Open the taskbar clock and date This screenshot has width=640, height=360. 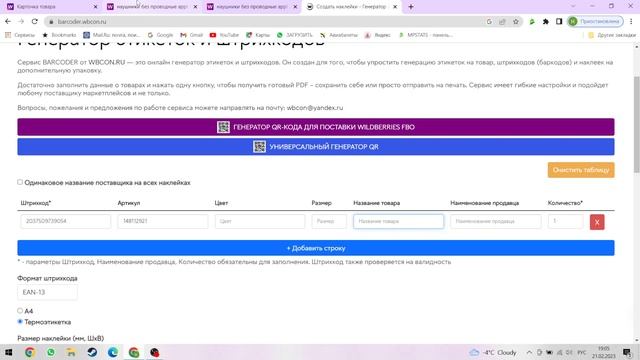pos(603,352)
